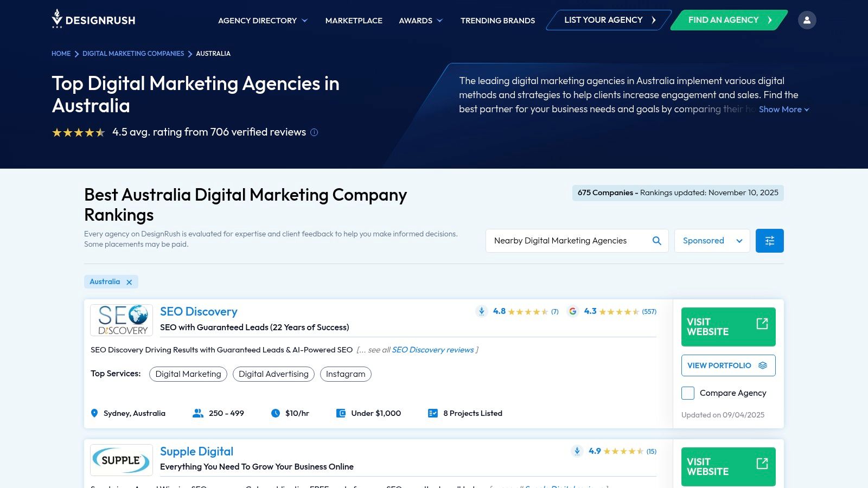Click the info icon beside verified reviews
868x488 pixels.
pos(314,132)
